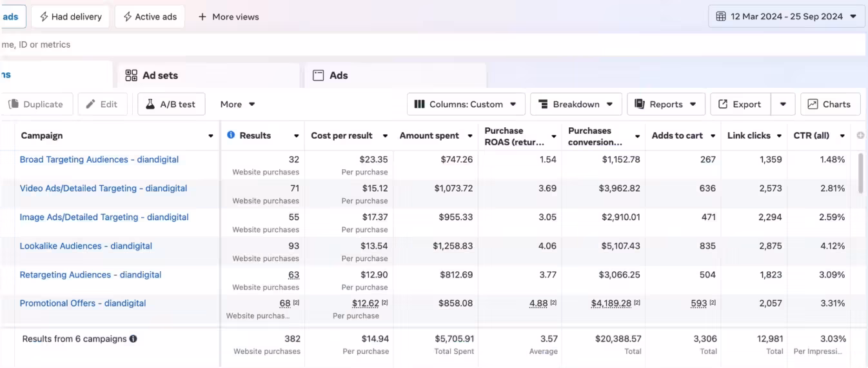The height and width of the screenshot is (368, 868).
Task: Open the Active ads view
Action: (150, 17)
